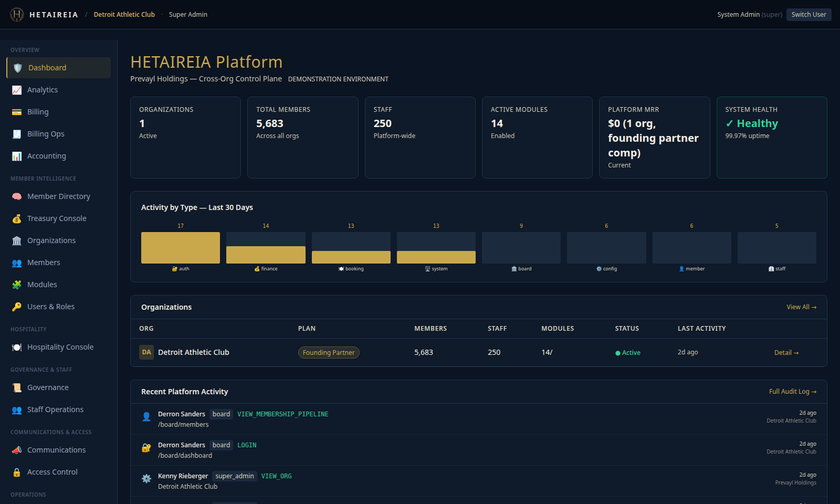Click the auth activity bar
Image resolution: width=840 pixels, height=504 pixels.
click(181, 248)
